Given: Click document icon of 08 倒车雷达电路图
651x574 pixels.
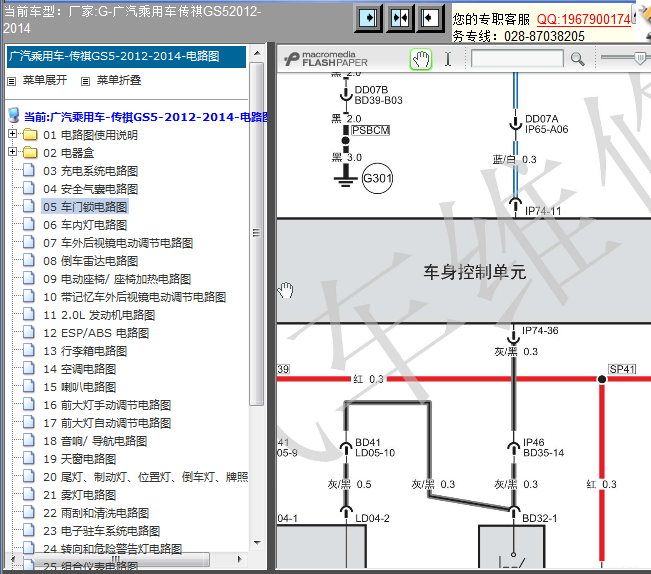Looking at the screenshot, I should point(29,260).
